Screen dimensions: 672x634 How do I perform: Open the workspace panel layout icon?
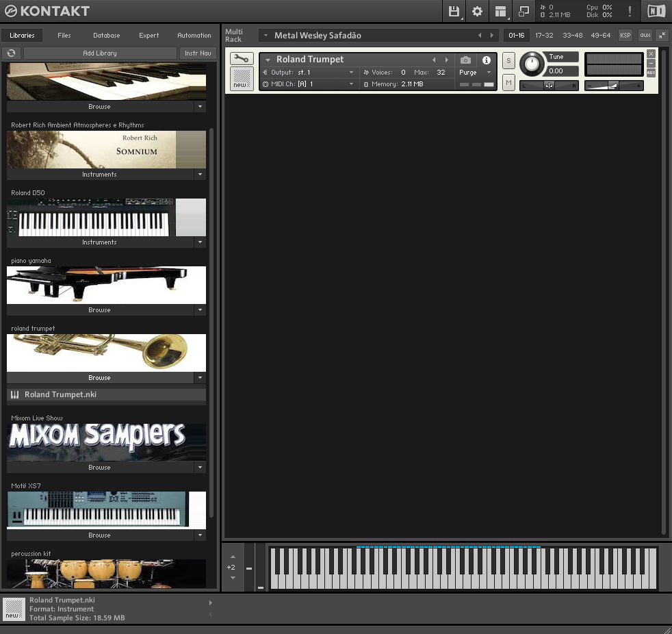(500, 11)
